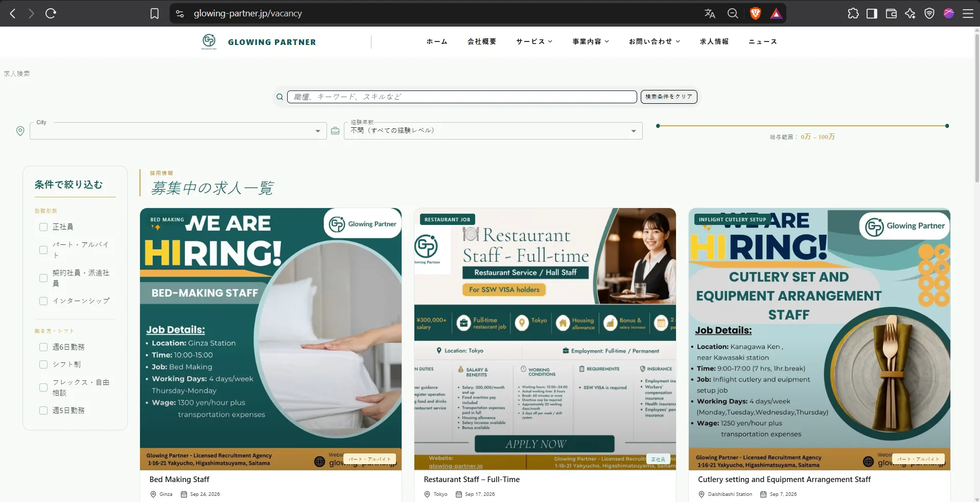
Task: Expand the お問い合わせ menu
Action: click(x=654, y=41)
